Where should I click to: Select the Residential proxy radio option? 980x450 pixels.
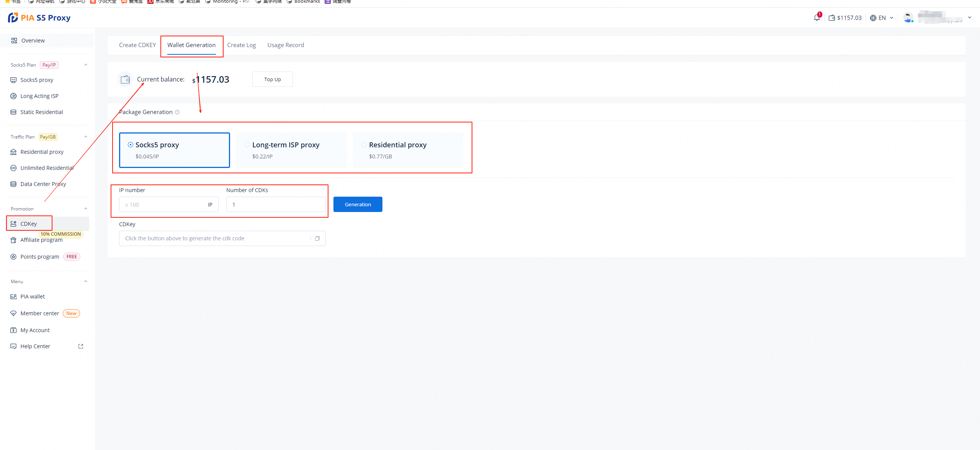pos(364,145)
